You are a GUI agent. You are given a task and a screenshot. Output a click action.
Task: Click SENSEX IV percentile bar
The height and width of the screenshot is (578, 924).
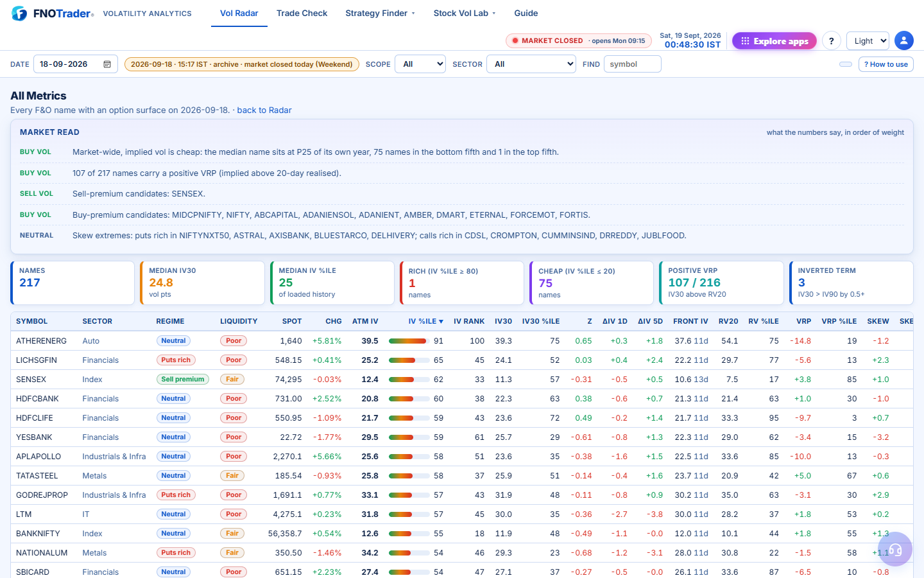click(409, 380)
